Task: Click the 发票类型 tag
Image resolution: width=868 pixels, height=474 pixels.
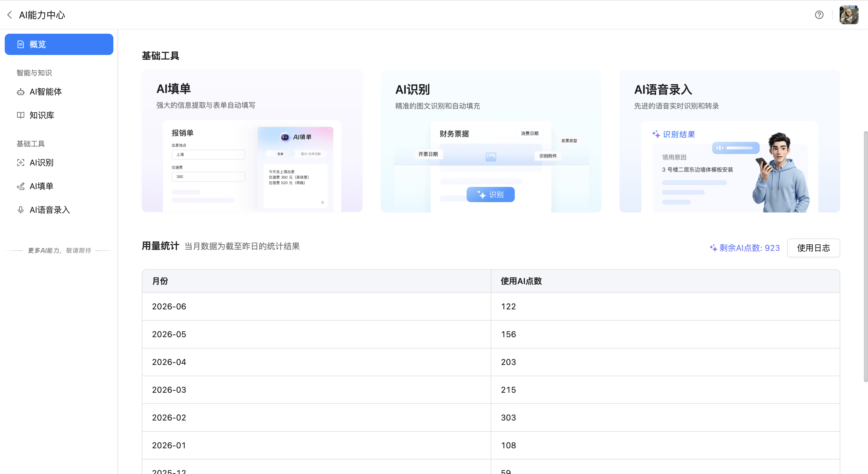Action: click(569, 141)
